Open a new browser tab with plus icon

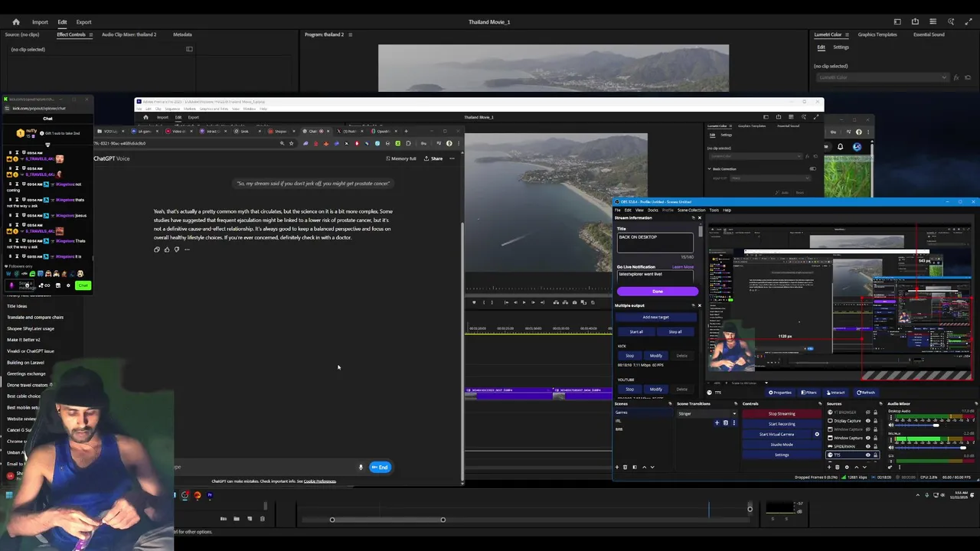[x=406, y=131]
